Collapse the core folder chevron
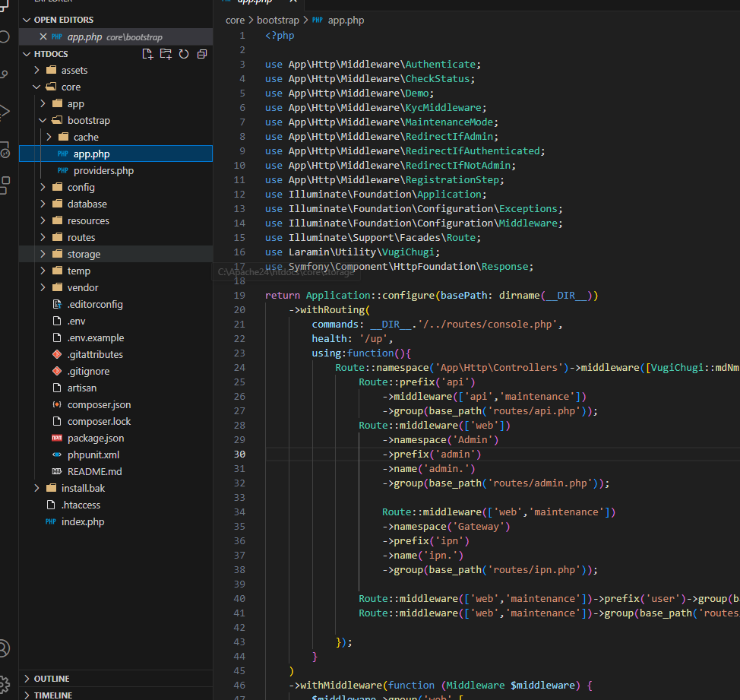 pos(36,87)
